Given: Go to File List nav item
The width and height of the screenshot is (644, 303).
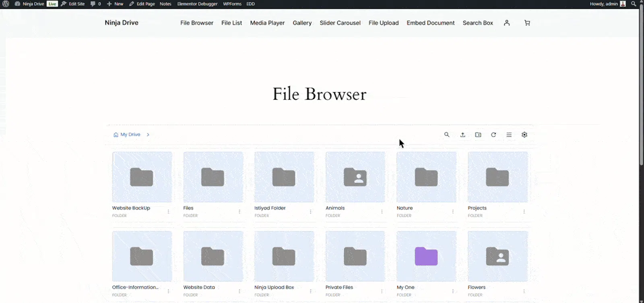Looking at the screenshot, I should [232, 23].
